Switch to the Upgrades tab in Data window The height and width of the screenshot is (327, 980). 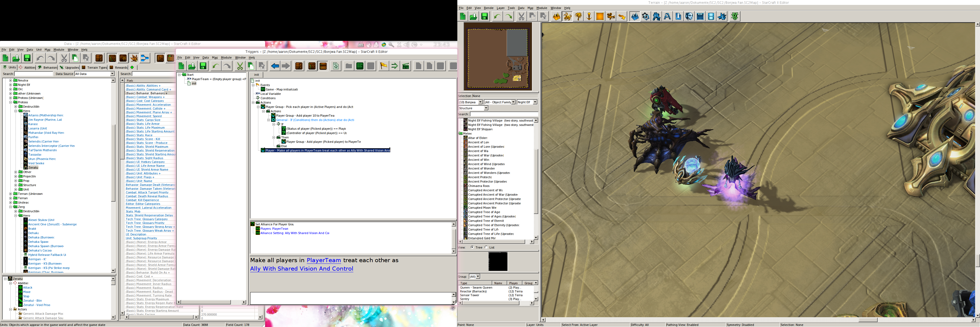[69, 67]
